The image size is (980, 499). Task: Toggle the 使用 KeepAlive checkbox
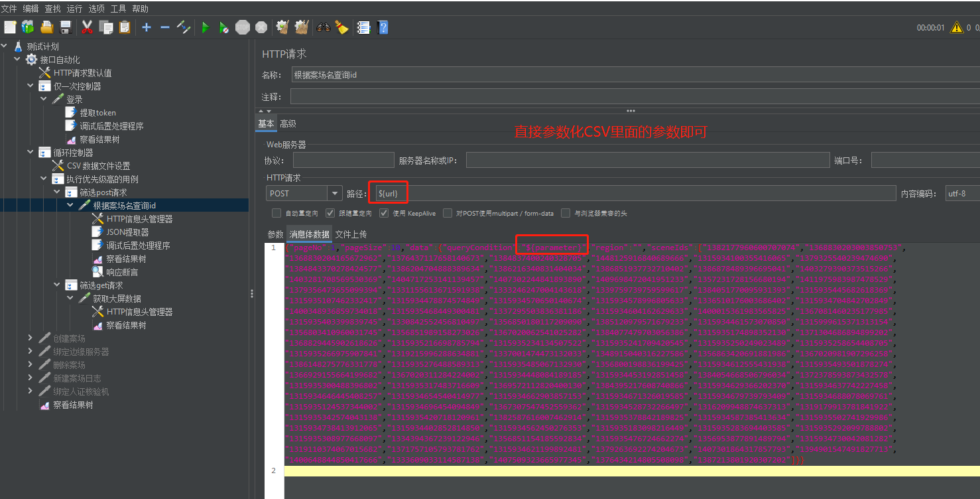(x=384, y=213)
